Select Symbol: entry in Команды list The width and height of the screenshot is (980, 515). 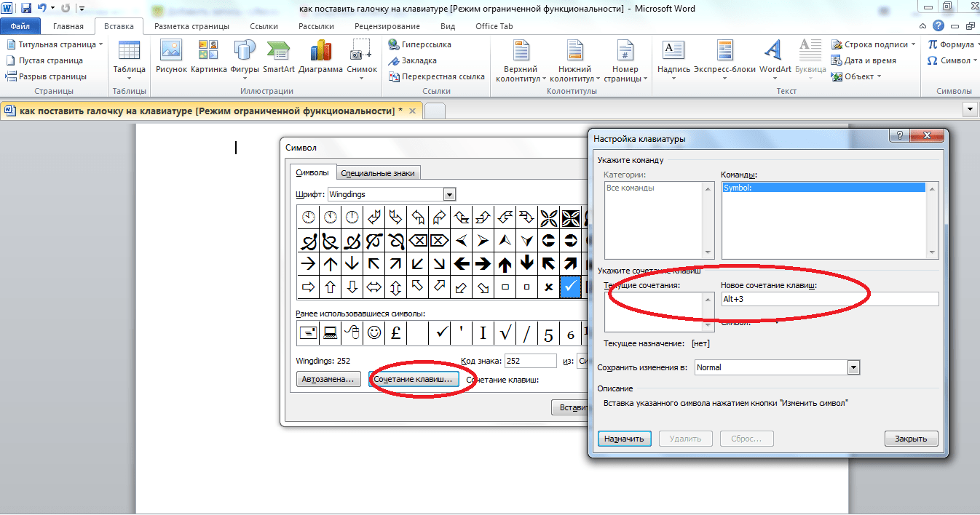coord(823,188)
